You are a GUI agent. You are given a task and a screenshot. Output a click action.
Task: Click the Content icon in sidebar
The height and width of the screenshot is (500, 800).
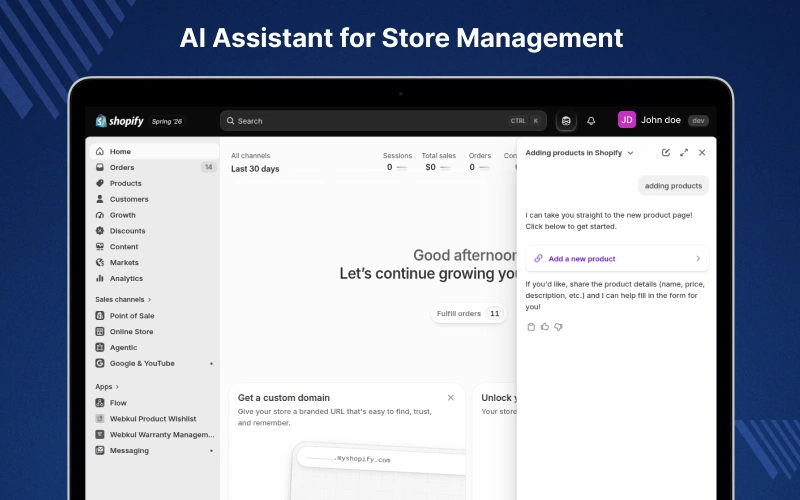(100, 246)
